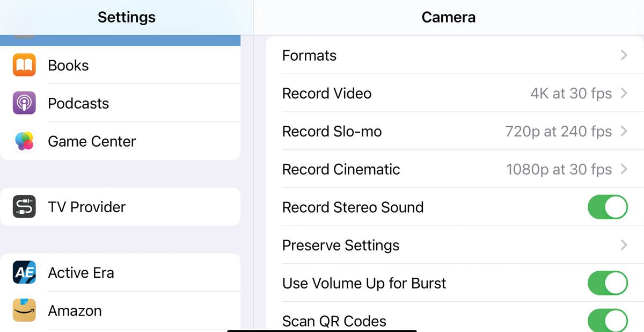
Task: Select the Active Era app icon
Action: click(24, 272)
